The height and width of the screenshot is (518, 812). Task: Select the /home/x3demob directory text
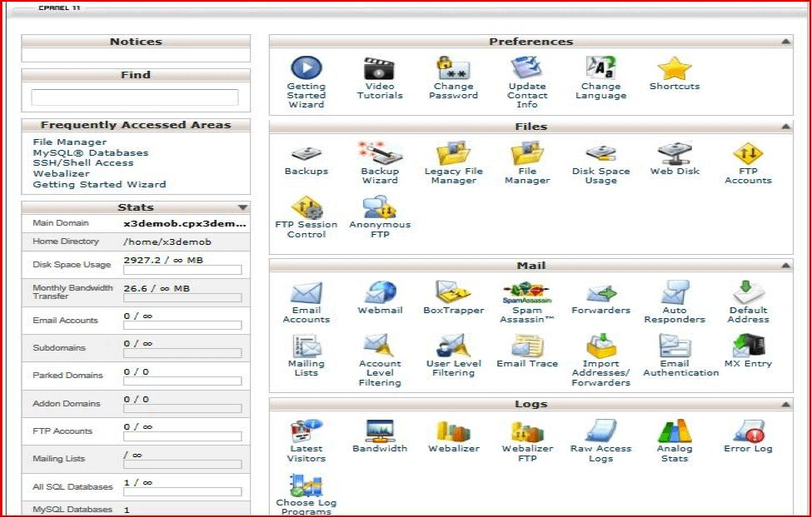click(x=167, y=242)
